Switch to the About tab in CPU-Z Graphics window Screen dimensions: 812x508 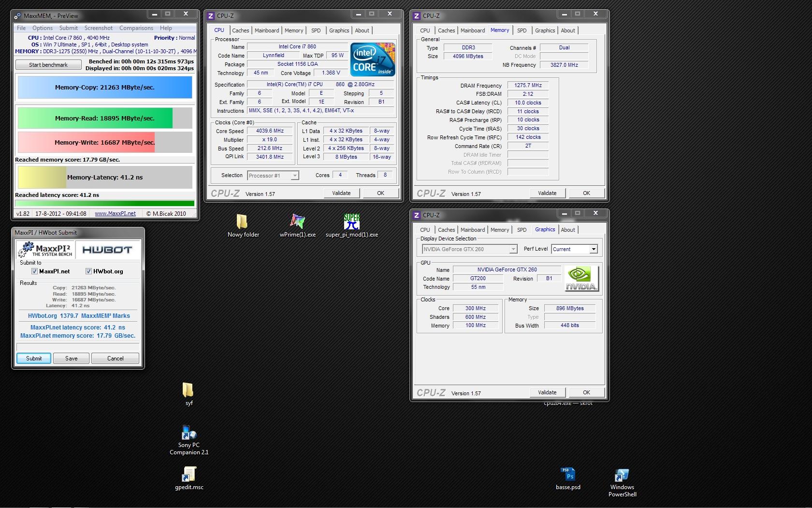tap(568, 230)
